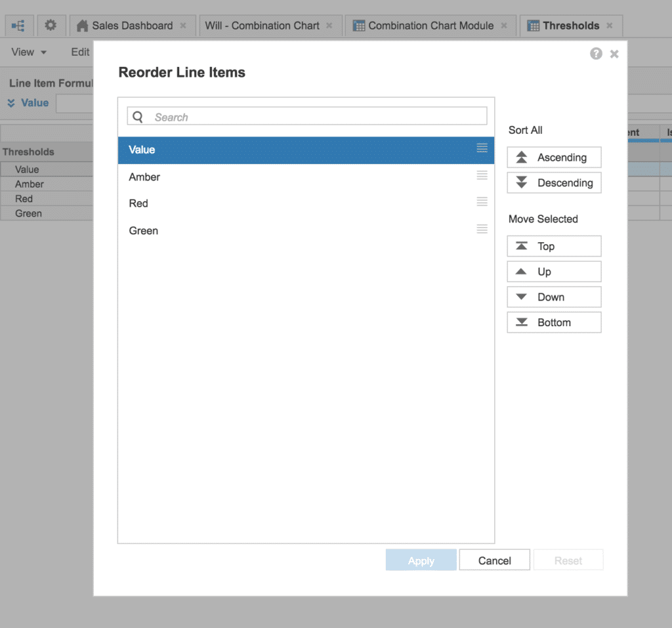This screenshot has height=628, width=672.
Task: Expand the Value formula chevron
Action: [11, 103]
